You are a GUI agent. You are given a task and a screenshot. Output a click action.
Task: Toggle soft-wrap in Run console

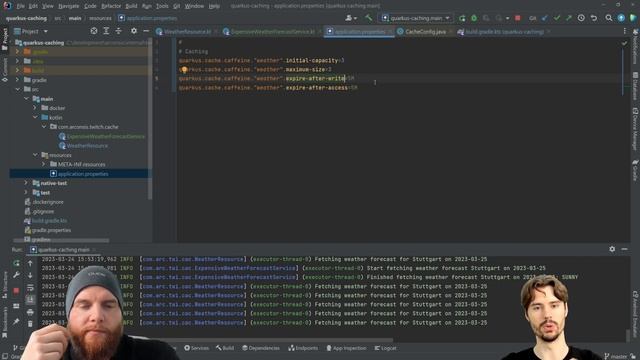pyautogui.click(x=30, y=288)
